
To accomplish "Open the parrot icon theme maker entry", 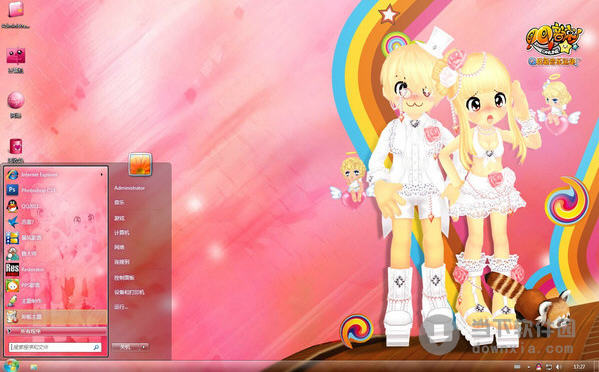I will [x=55, y=301].
